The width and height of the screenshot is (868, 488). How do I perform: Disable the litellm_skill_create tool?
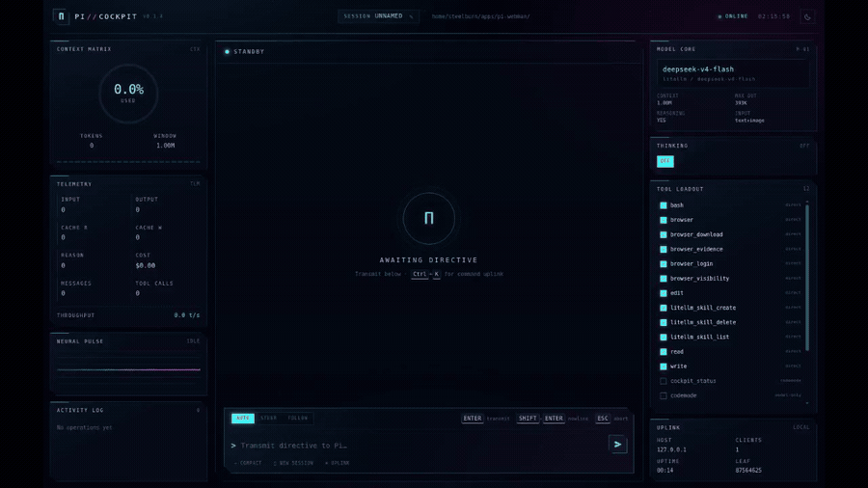(x=664, y=308)
